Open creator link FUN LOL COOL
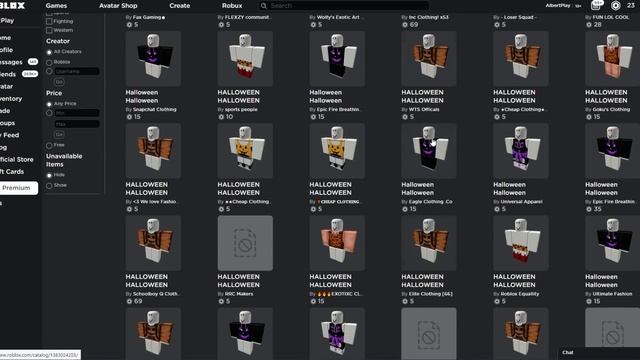 611,18
